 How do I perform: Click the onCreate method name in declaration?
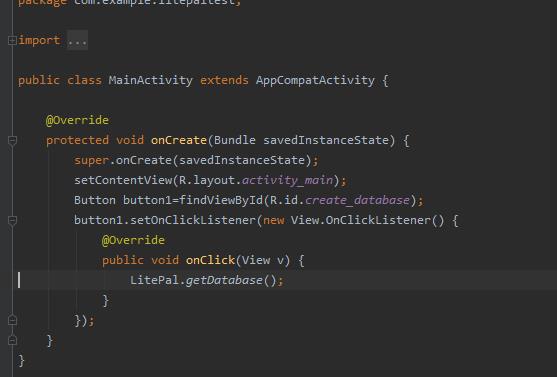point(179,140)
